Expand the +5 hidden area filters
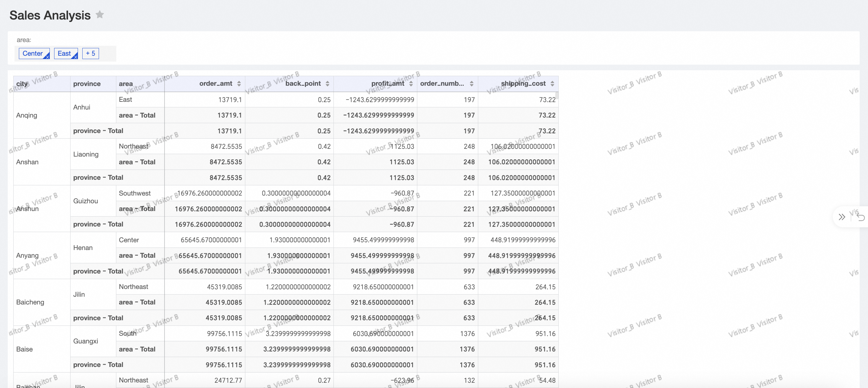This screenshot has width=868, height=388. (90, 53)
